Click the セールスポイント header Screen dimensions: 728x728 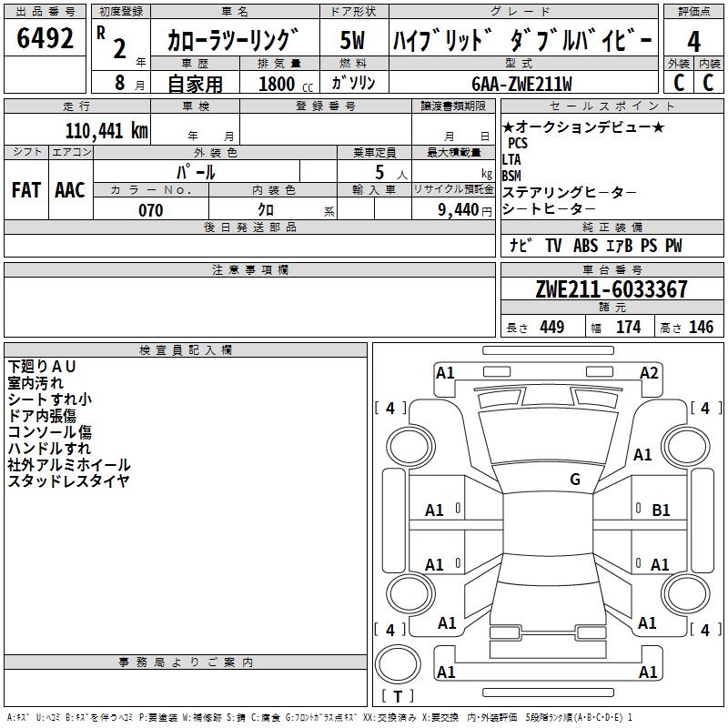coord(612,106)
